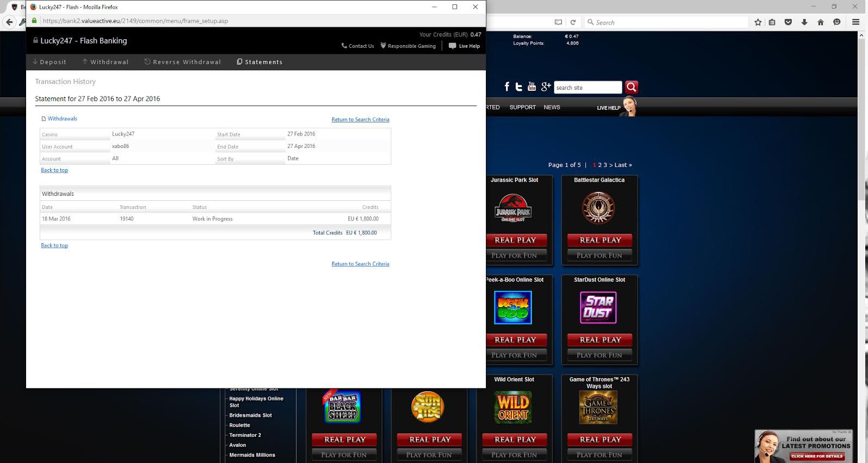Click Back to top under account details
This screenshot has height=463, width=868.
54,170
